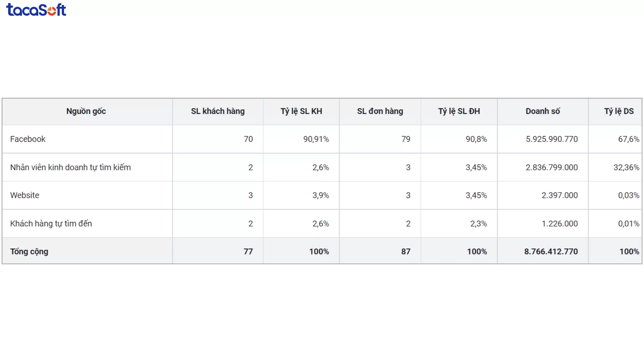Click Facebook revenue value 5.925.990.770
The width and height of the screenshot is (644, 362).
pyautogui.click(x=551, y=139)
